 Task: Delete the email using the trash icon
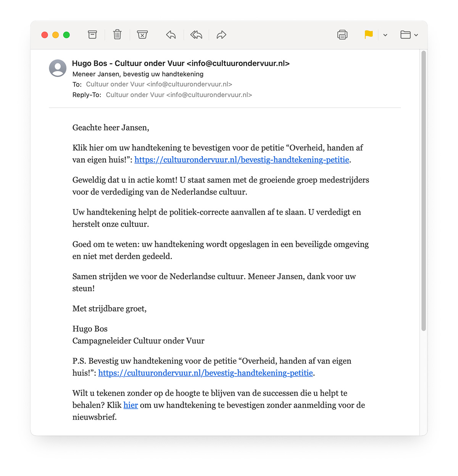click(x=117, y=34)
